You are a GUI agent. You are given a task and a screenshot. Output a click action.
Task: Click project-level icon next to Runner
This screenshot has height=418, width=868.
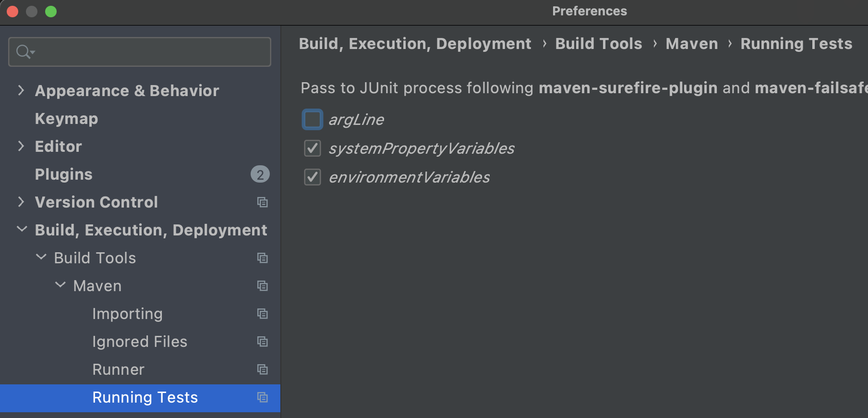pos(262,369)
